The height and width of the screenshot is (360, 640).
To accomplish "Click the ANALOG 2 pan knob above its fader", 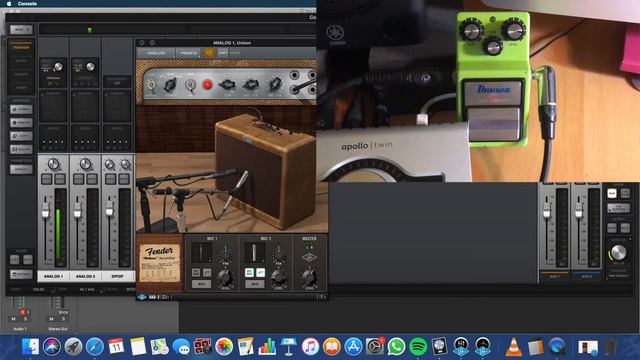I will (x=85, y=164).
